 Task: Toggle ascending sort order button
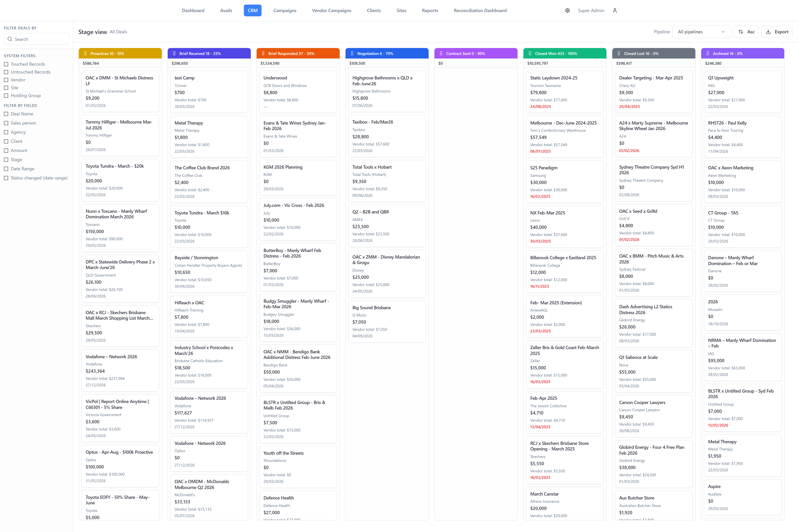tap(746, 32)
